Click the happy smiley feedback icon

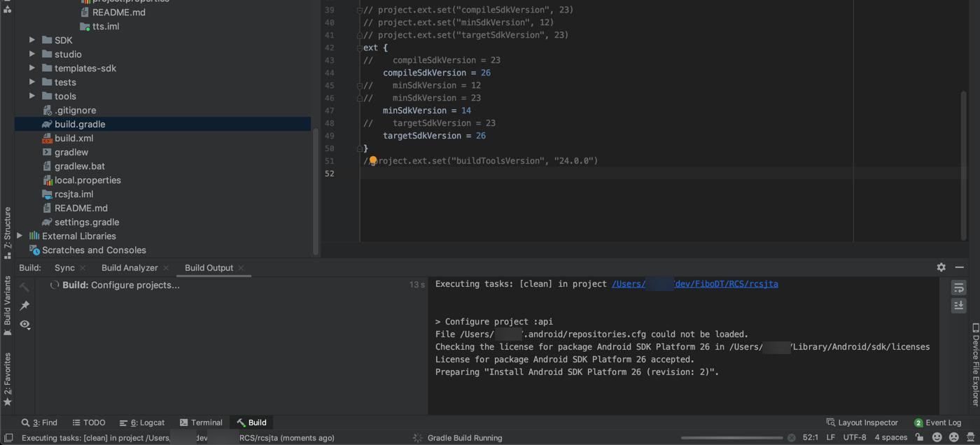[937, 438]
